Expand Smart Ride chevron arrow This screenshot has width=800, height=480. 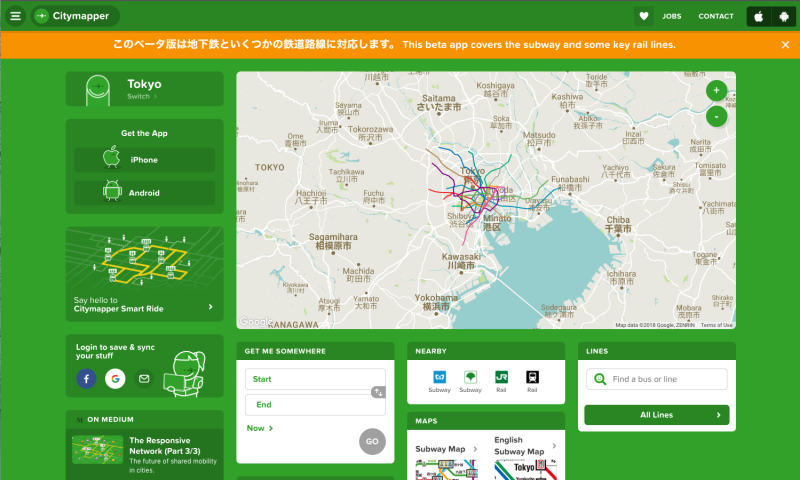(211, 307)
